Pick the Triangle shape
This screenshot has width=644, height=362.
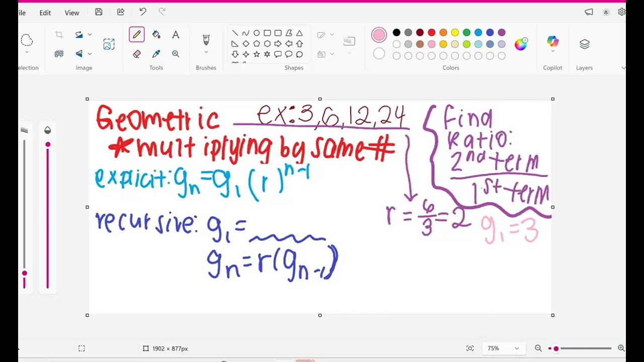pyautogui.click(x=299, y=33)
